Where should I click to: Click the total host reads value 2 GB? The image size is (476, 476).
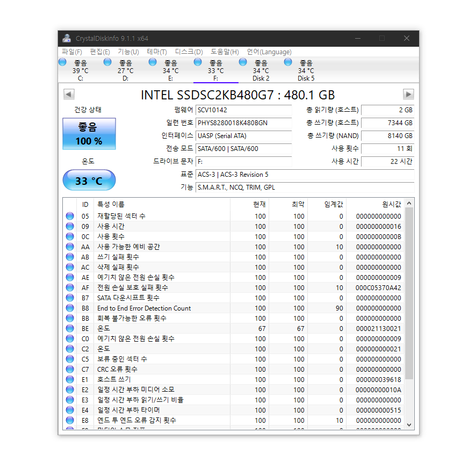(x=388, y=110)
